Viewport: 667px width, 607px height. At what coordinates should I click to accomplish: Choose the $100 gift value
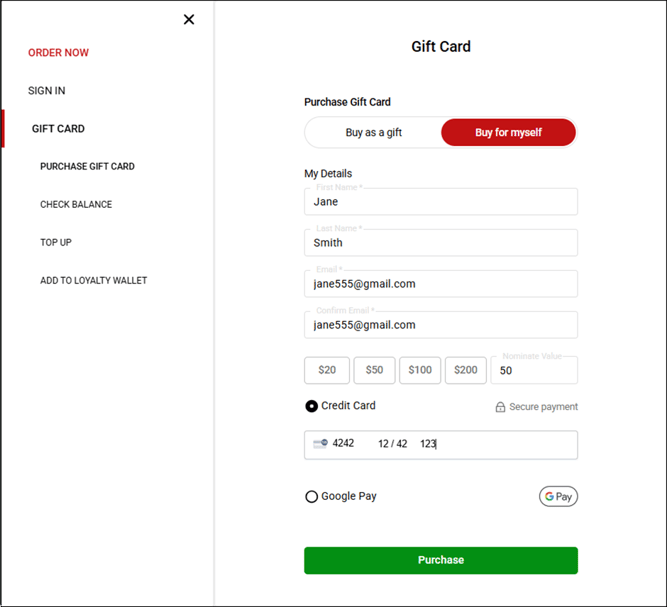420,370
